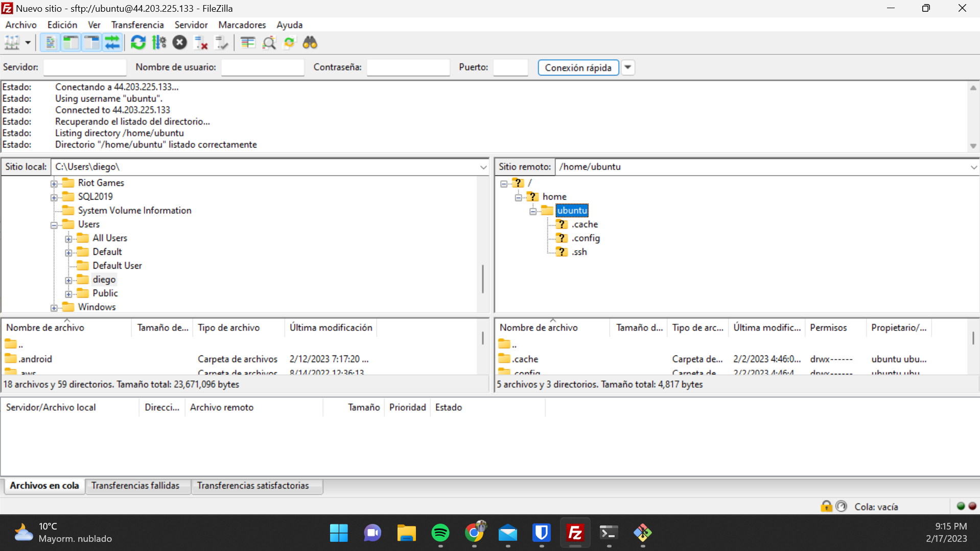This screenshot has height=551, width=980.
Task: Open FileZilla from the taskbar
Action: pos(575,533)
